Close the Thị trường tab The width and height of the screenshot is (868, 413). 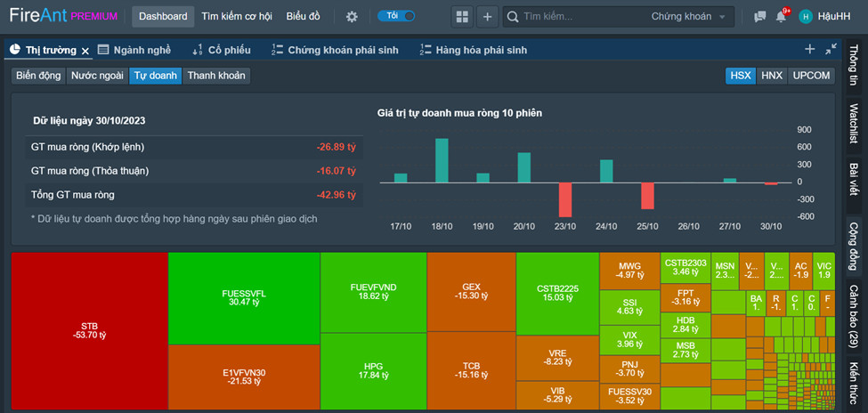coord(85,51)
